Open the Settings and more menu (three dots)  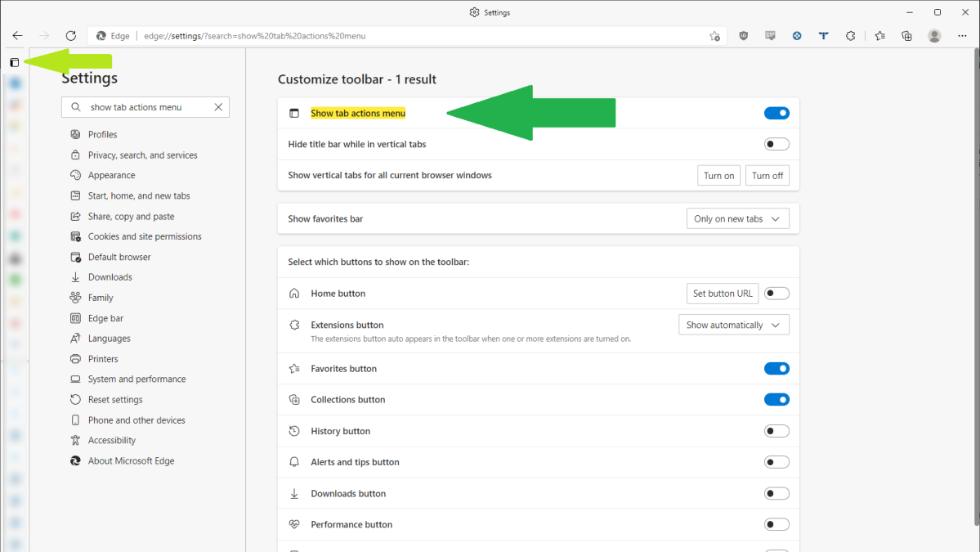pos(961,35)
